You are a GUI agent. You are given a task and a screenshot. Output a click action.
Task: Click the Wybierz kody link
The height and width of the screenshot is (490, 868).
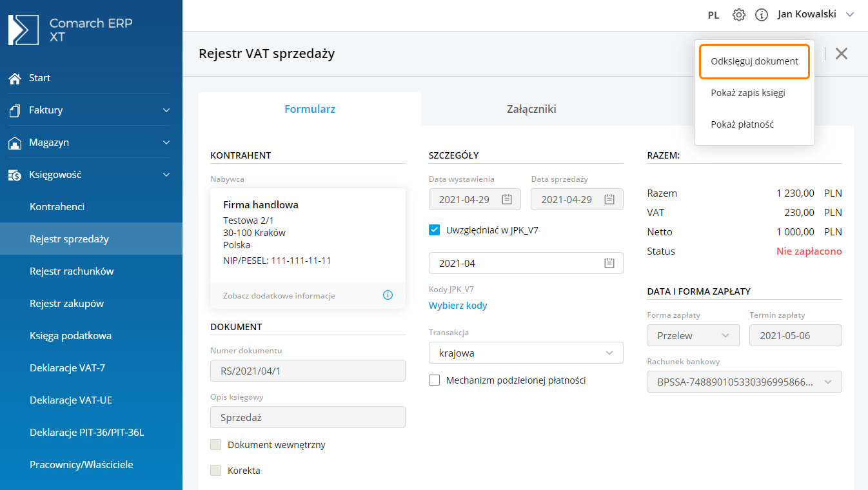tap(458, 306)
